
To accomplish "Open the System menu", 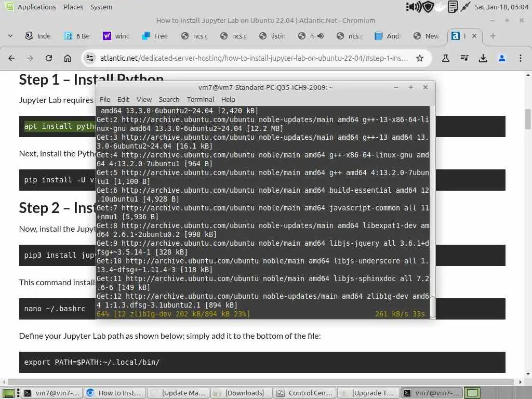I will 101,7.
